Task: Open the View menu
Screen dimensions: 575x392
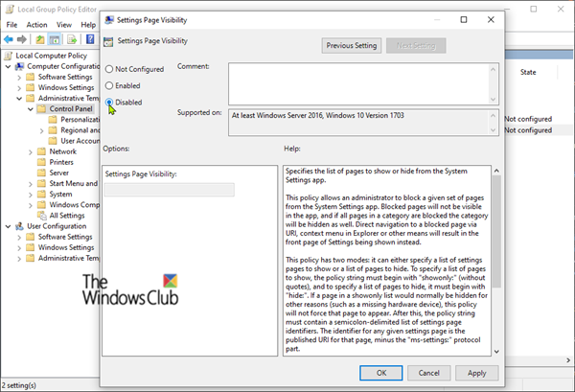Action: click(64, 25)
